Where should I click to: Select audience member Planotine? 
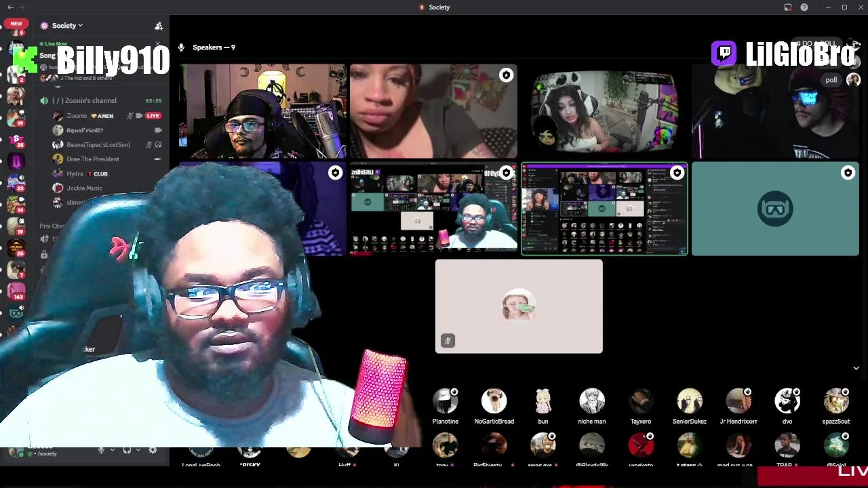click(x=446, y=407)
